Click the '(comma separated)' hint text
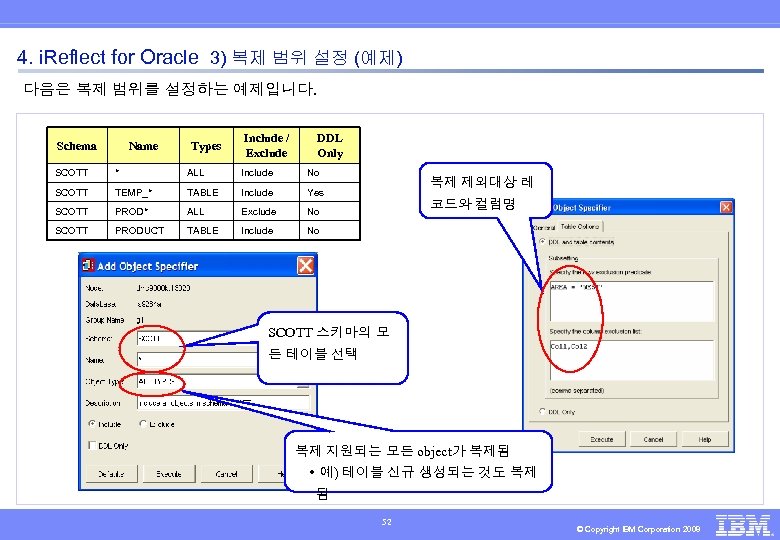780x540 pixels. point(577,390)
